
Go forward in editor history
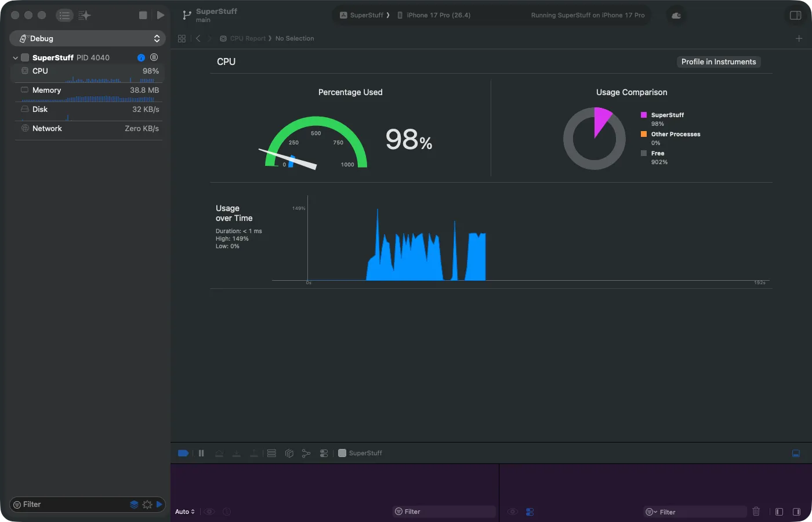(x=209, y=38)
